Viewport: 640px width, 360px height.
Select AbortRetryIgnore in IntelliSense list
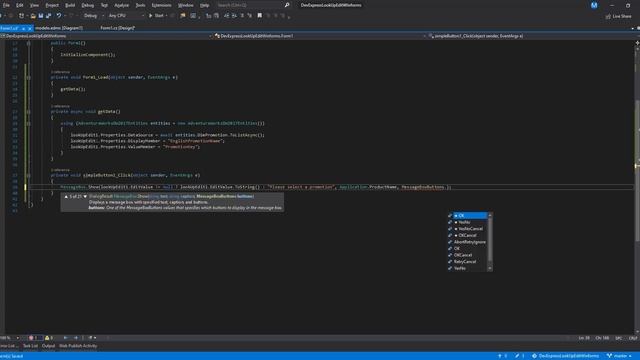468,242
